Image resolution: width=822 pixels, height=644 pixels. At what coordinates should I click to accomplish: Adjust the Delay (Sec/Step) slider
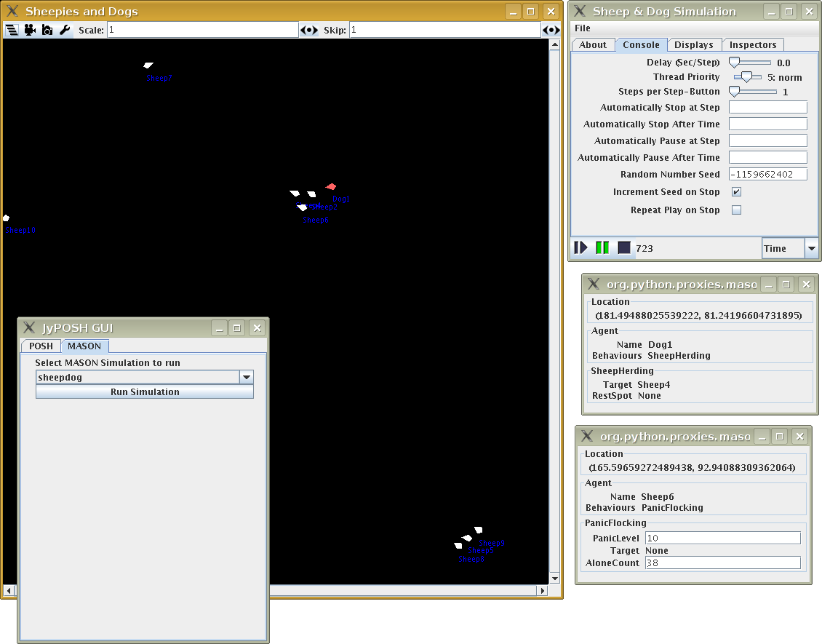tap(735, 63)
